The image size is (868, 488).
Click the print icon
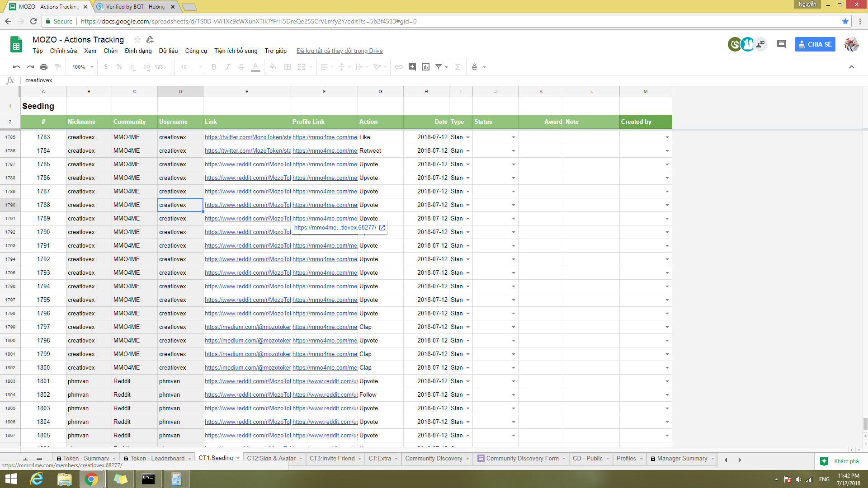(44, 67)
